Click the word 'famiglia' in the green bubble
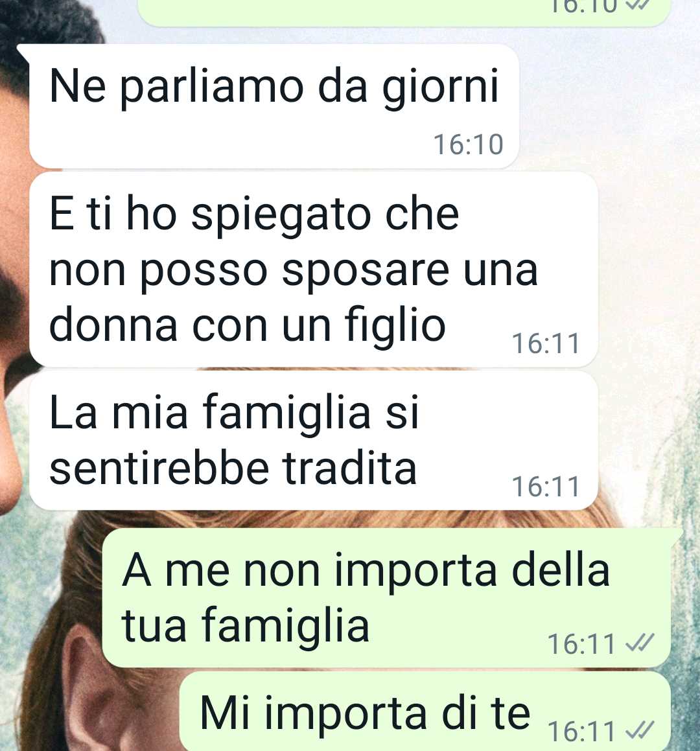The width and height of the screenshot is (700, 751). [x=286, y=625]
